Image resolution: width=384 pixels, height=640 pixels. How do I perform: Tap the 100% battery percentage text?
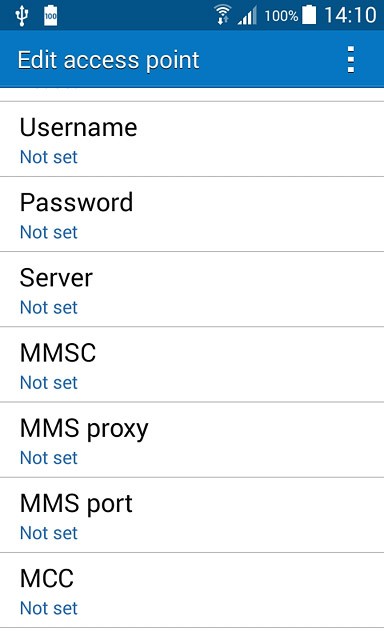tap(281, 16)
